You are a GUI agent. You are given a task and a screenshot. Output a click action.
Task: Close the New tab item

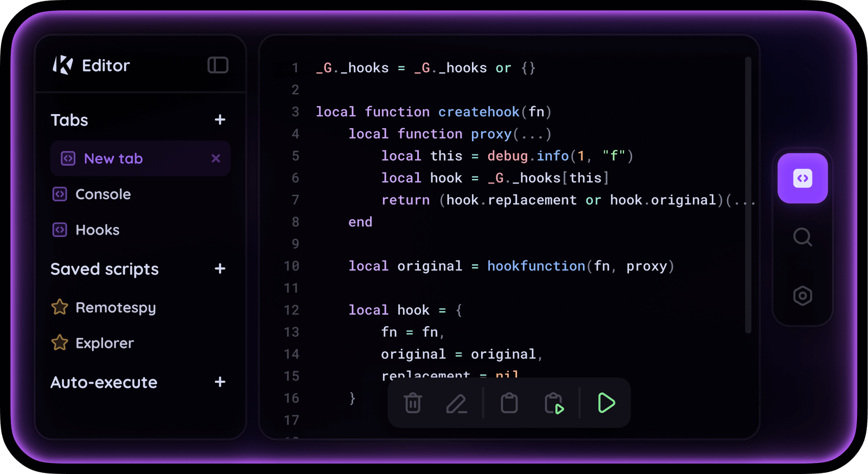(x=216, y=159)
